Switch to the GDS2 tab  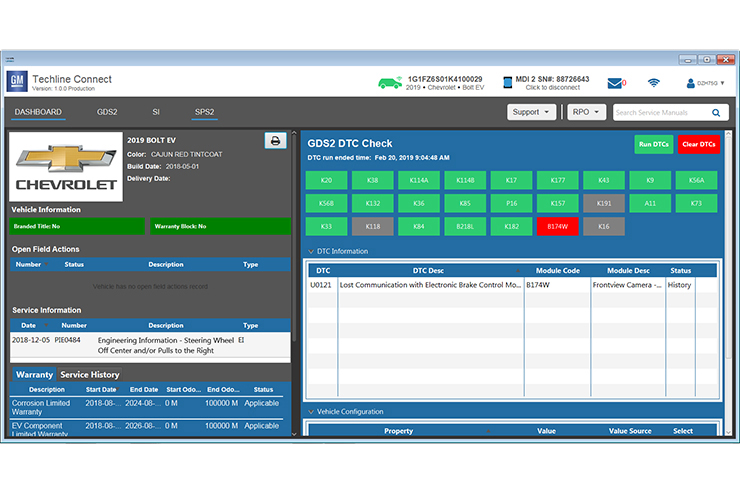(x=107, y=112)
